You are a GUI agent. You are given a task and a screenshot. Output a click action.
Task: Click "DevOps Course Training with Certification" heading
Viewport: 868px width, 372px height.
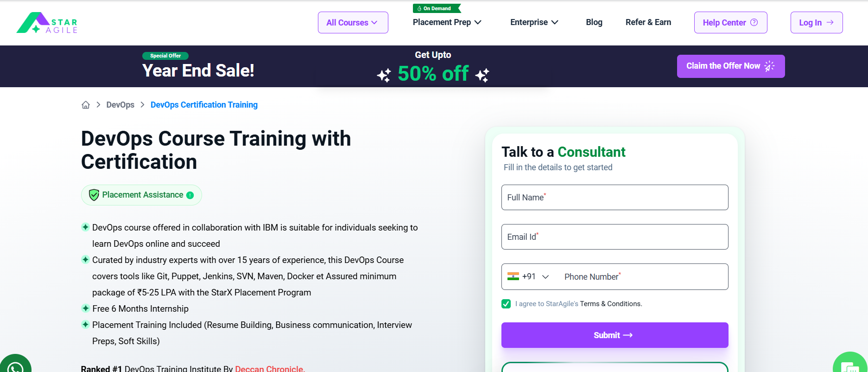216,150
